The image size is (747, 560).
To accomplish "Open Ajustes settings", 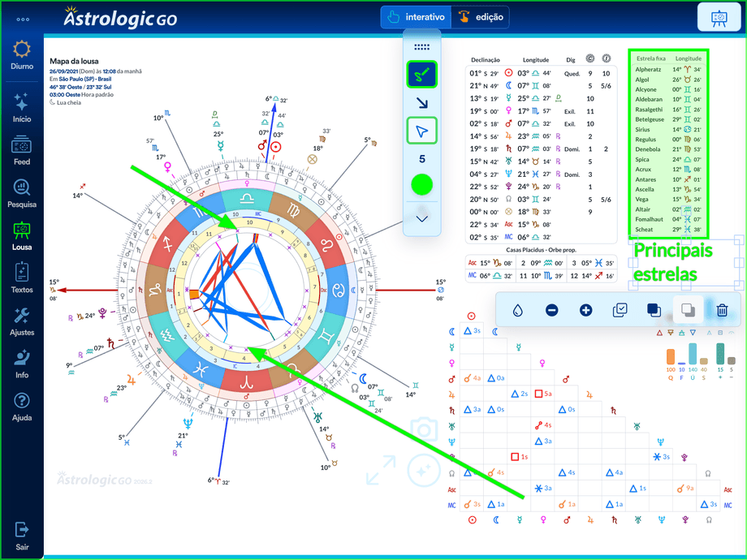I will (x=22, y=321).
